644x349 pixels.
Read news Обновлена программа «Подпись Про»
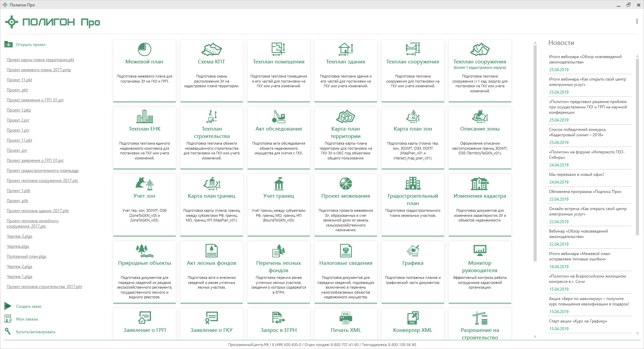click(585, 192)
